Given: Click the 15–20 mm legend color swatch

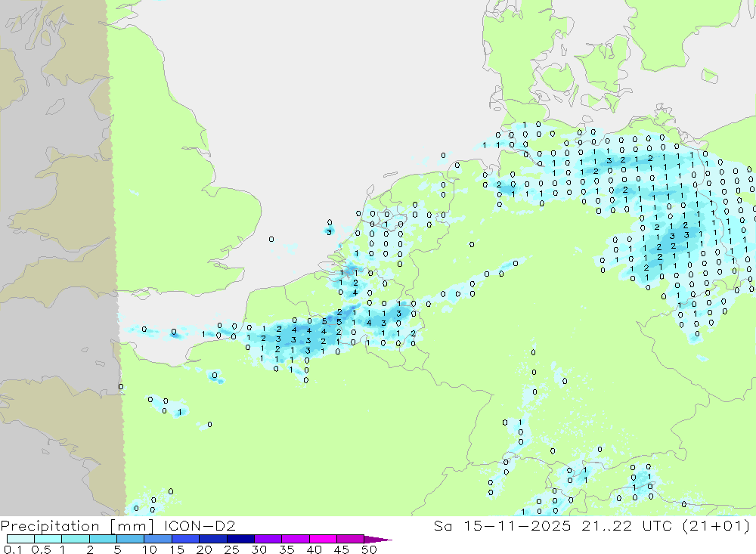Looking at the screenshot, I should 186,539.
